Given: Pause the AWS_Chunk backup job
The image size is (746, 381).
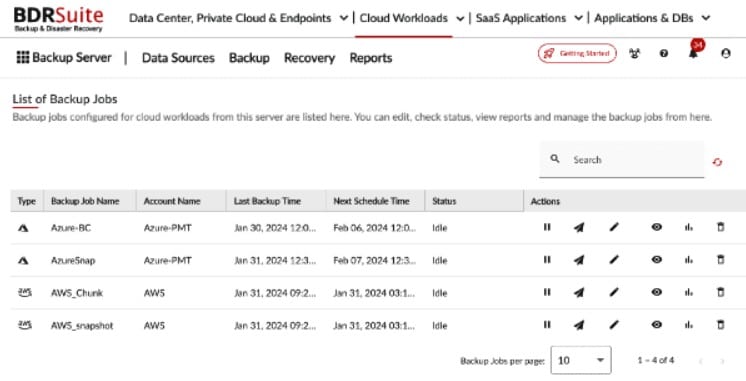Looking at the screenshot, I should 547,292.
